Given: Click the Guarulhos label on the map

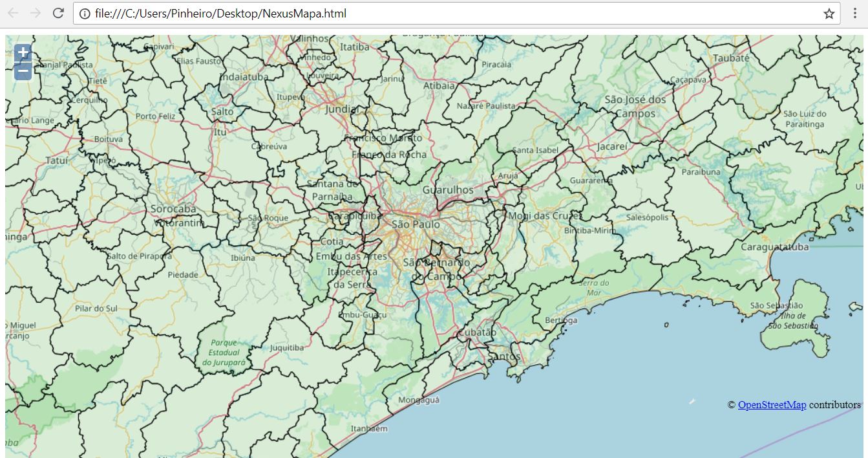Looking at the screenshot, I should click(x=448, y=190).
